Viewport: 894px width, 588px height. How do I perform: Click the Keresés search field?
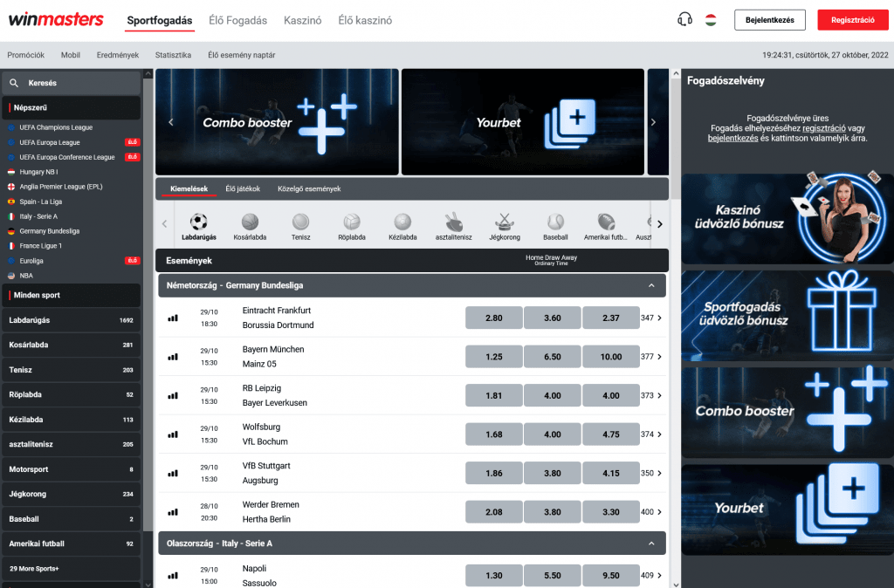point(72,83)
